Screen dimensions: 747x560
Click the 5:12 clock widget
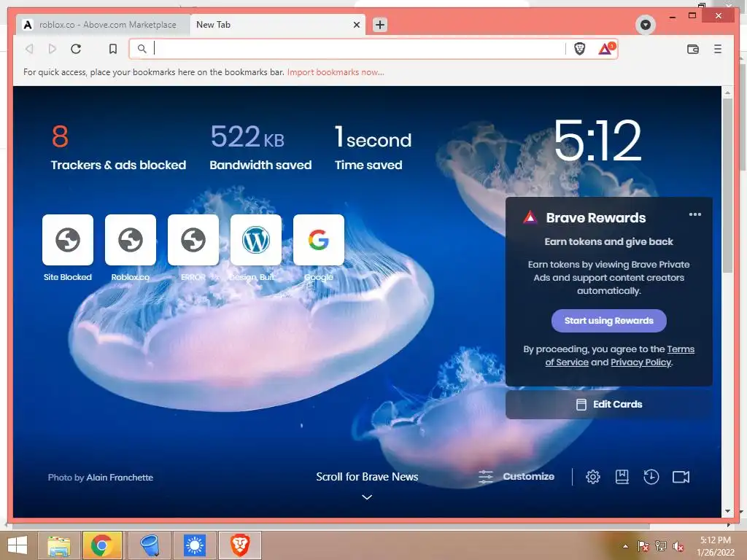(x=597, y=140)
